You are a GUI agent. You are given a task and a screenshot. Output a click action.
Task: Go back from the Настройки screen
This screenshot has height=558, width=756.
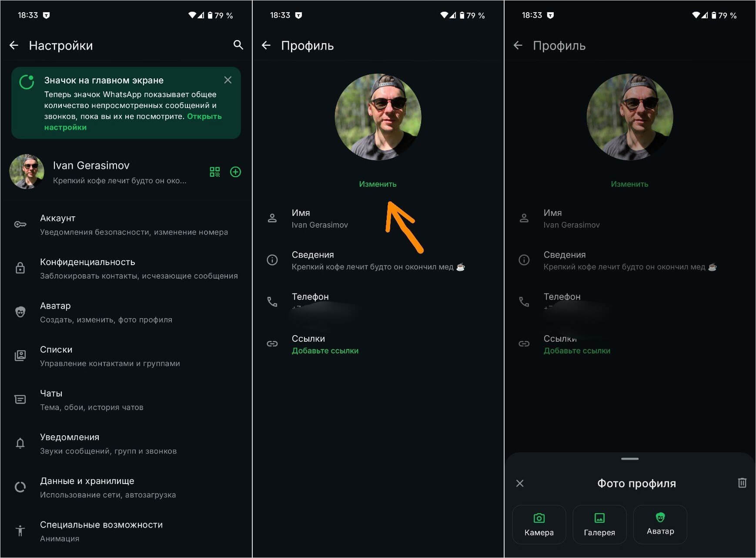pyautogui.click(x=14, y=45)
